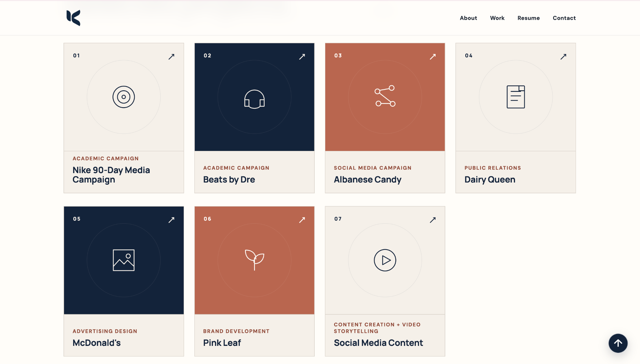This screenshot has height=364, width=640.
Task: Click the target icon on card 01
Action: [124, 97]
